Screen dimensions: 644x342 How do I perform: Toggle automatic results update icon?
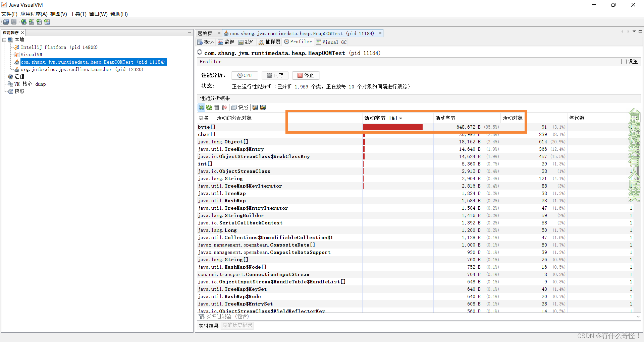point(201,108)
